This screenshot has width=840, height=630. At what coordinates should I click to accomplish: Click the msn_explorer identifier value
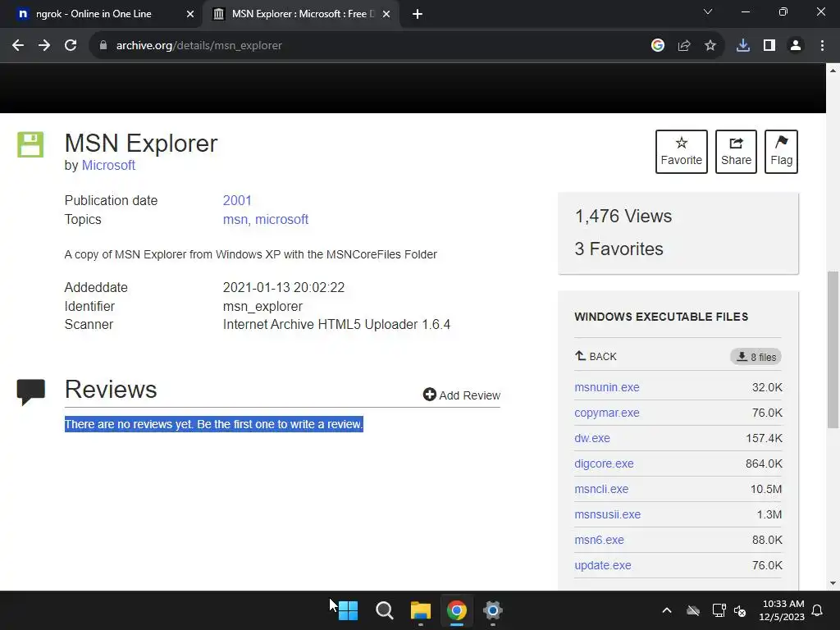(x=262, y=307)
